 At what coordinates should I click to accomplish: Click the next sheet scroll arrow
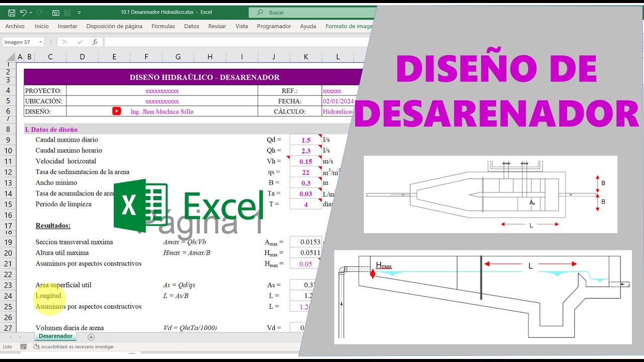coord(20,337)
